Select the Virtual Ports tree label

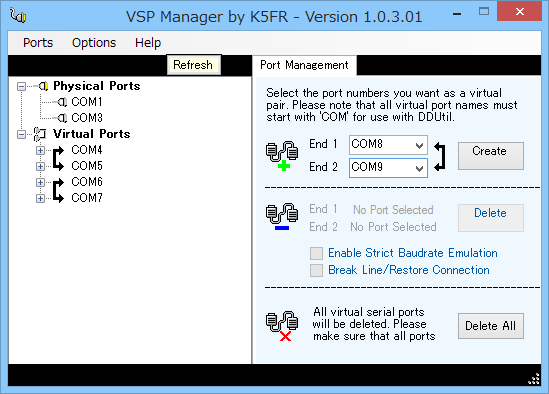tap(91, 134)
